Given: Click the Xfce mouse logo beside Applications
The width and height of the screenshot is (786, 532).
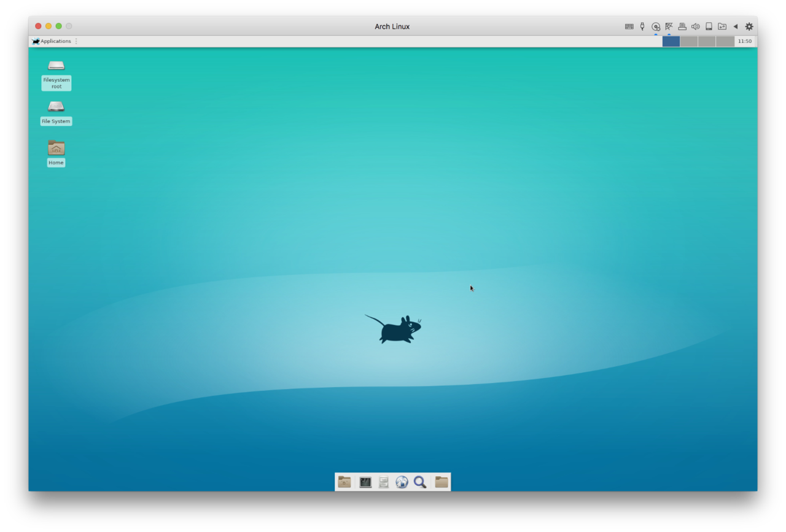Looking at the screenshot, I should (36, 41).
